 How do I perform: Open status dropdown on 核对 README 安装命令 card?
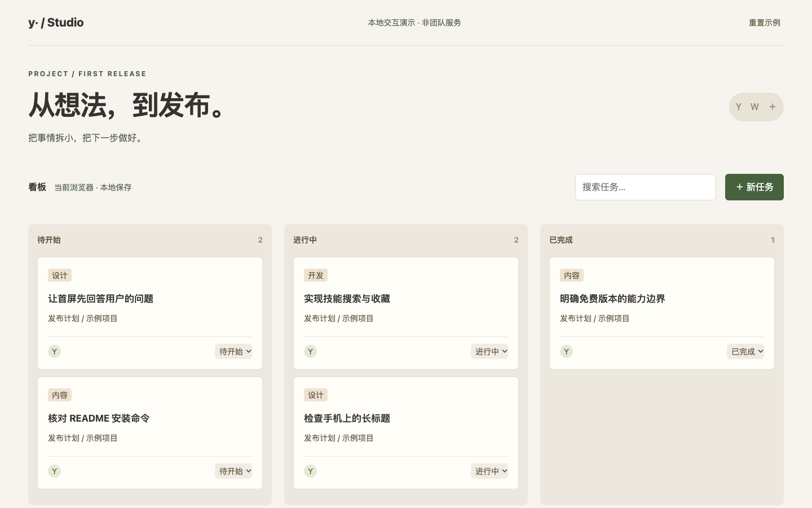(x=233, y=471)
